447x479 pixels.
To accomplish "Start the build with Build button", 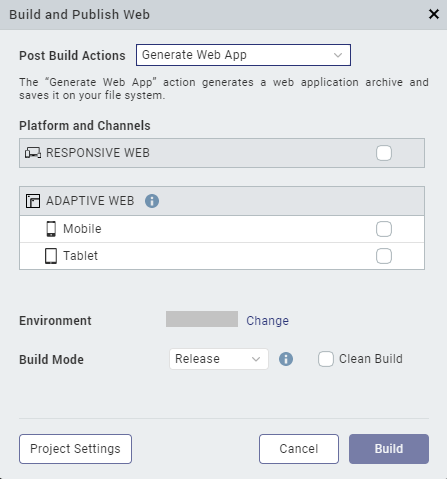I will point(389,449).
